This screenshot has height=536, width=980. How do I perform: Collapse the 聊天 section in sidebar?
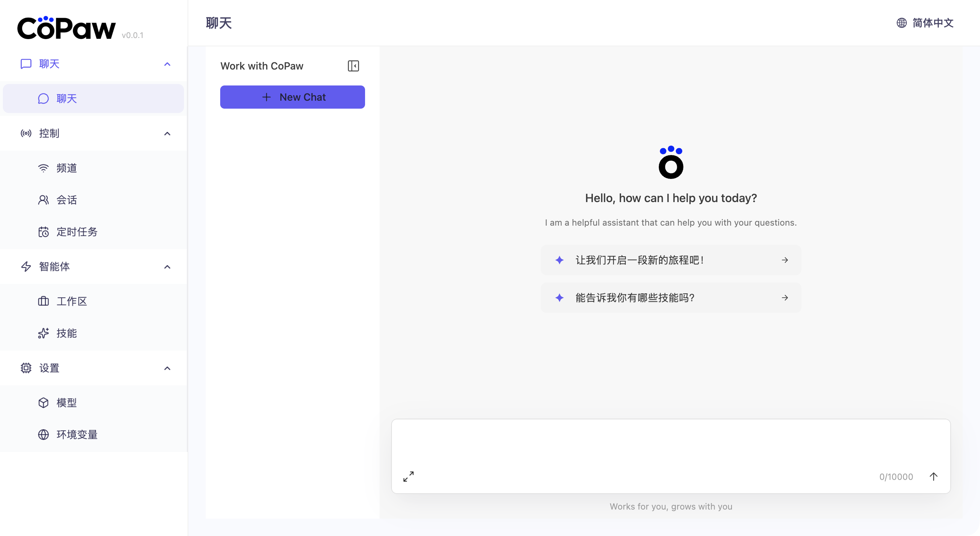click(x=167, y=64)
